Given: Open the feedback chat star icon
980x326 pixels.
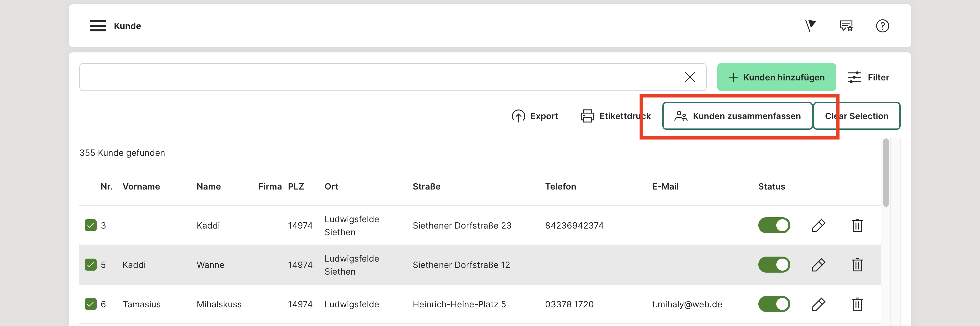Looking at the screenshot, I should (x=846, y=26).
